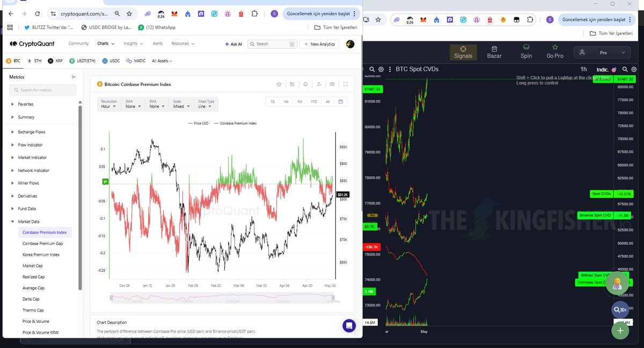Expand the Derivatives metrics group

tap(27, 196)
